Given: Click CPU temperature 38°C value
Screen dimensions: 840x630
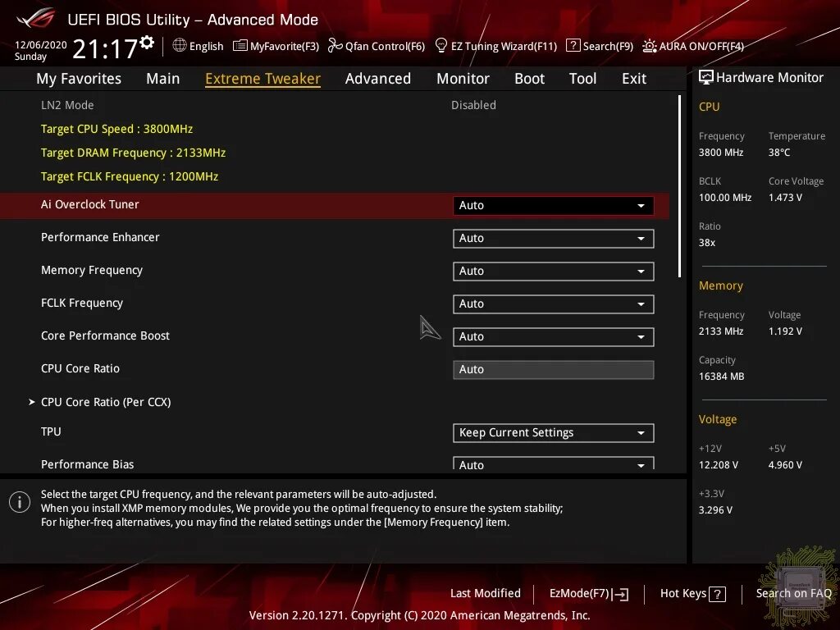Looking at the screenshot, I should point(779,153).
